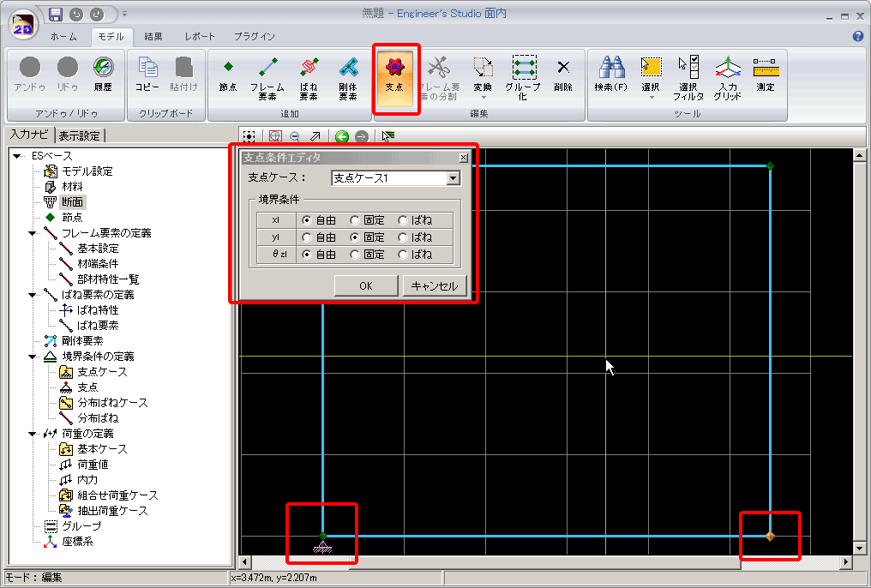Click the horizontal scrollbar left arrow
The height and width of the screenshot is (588, 871).
point(245,561)
